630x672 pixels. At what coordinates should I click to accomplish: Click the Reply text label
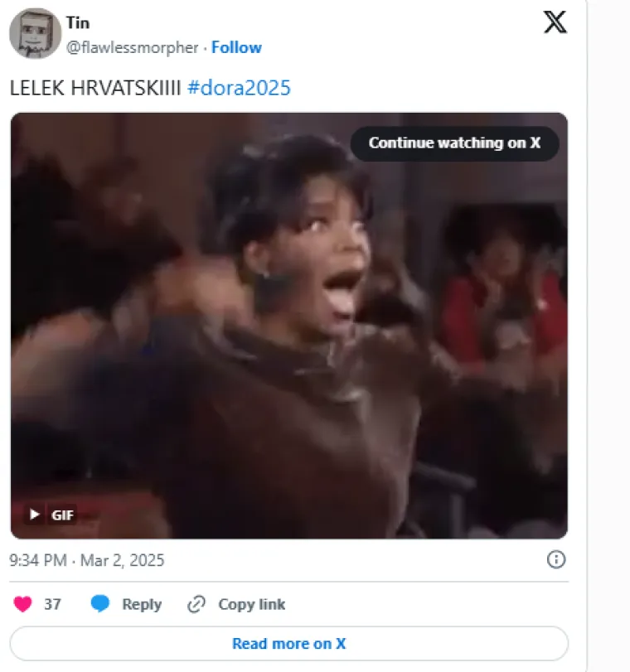point(142,604)
